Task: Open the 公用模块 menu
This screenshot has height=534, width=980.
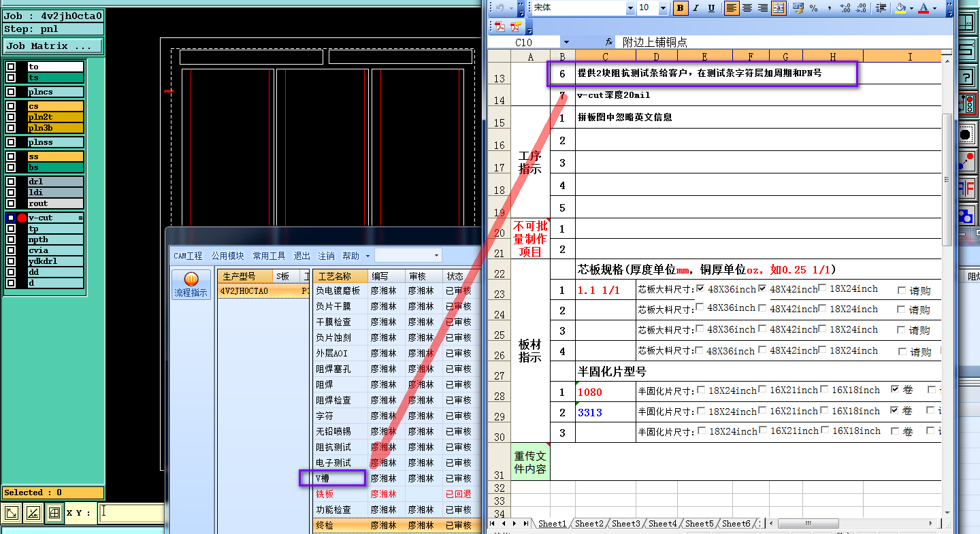Action: tap(227, 256)
